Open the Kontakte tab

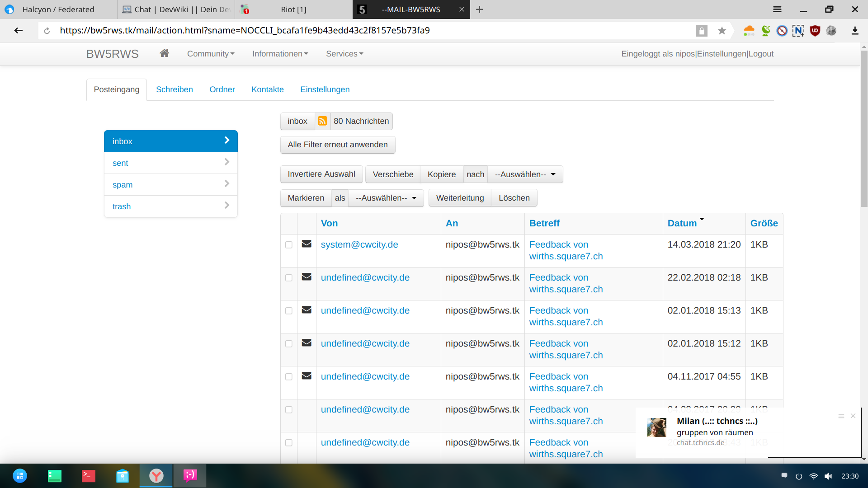pos(267,89)
